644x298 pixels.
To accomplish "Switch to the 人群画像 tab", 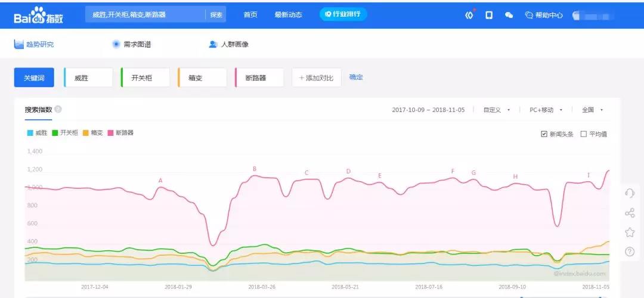I will tap(229, 44).
